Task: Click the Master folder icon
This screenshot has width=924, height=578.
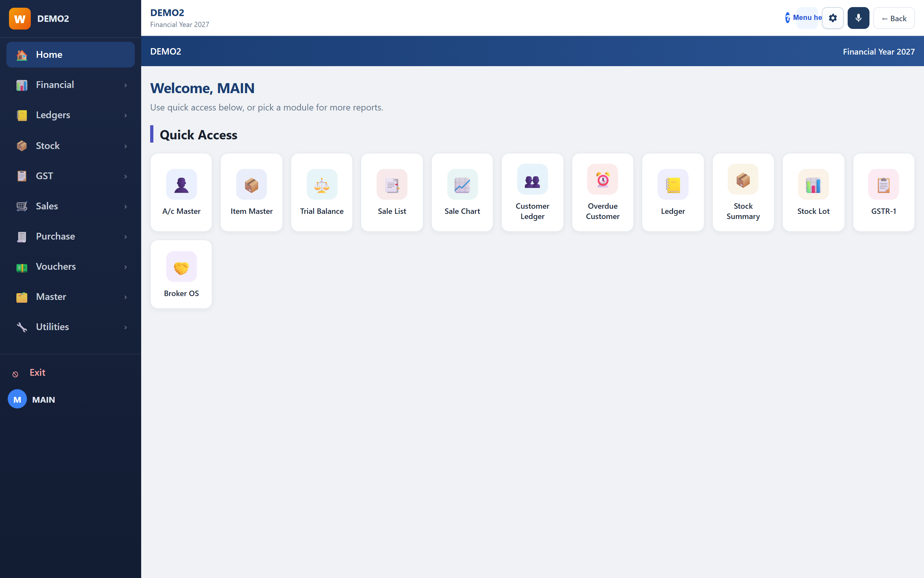Action: (x=22, y=297)
